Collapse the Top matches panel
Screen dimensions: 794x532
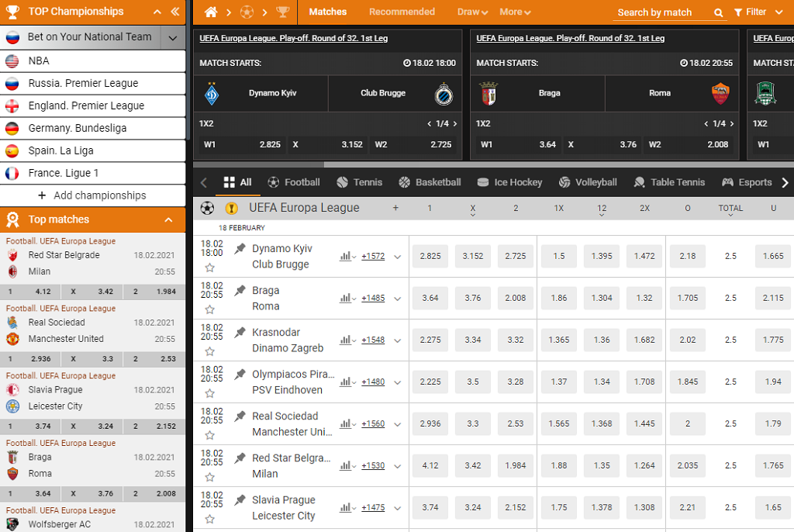(168, 220)
